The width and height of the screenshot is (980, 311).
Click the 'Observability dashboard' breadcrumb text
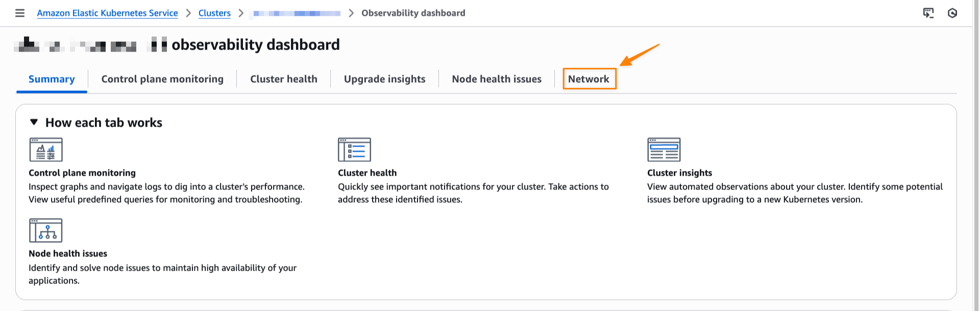pos(413,13)
